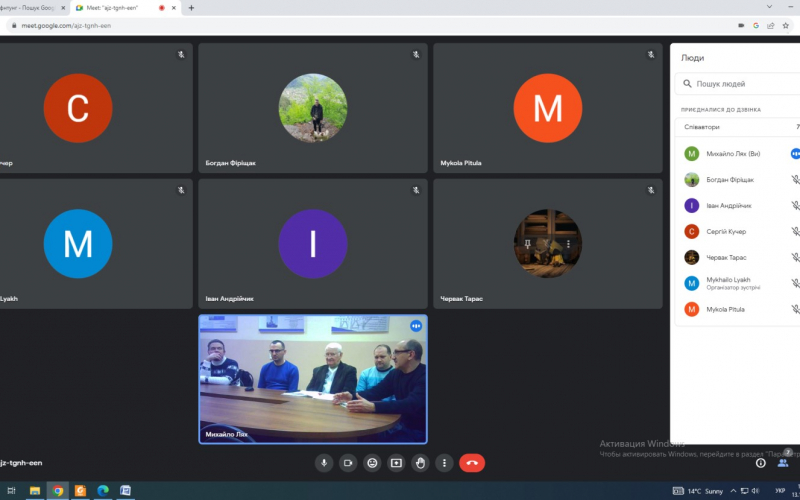Open the emoji reactions button
The image size is (800, 500).
coord(372,463)
